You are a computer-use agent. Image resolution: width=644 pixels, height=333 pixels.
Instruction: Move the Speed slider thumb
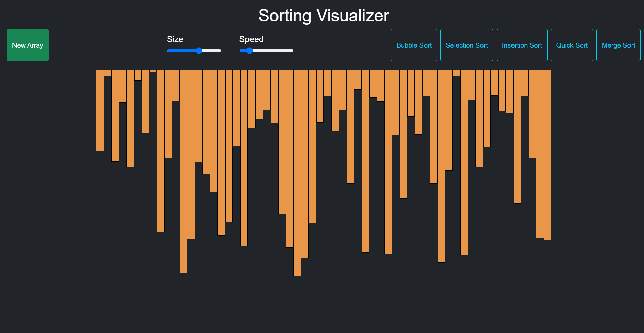coord(249,50)
